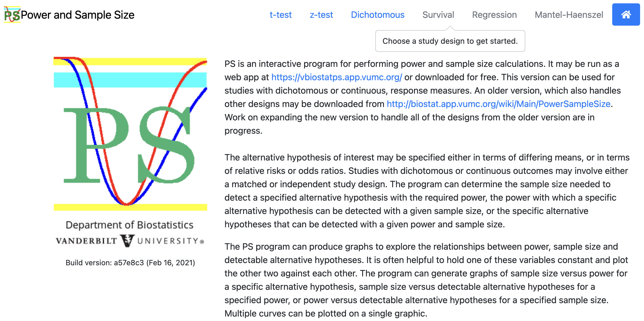
Task: Open the z-test design page
Action: (321, 15)
